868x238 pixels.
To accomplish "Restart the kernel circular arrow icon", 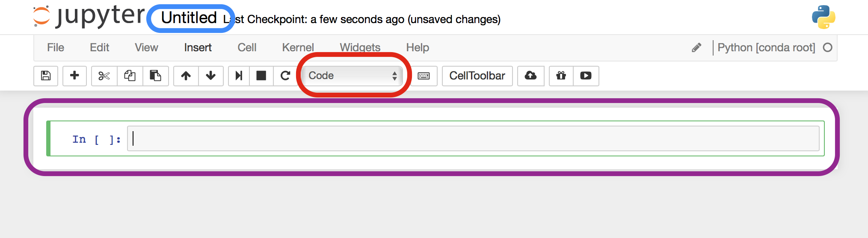I will (285, 76).
